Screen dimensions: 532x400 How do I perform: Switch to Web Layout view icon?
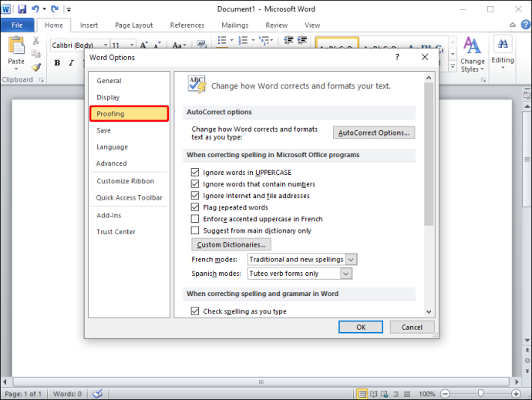coord(385,394)
